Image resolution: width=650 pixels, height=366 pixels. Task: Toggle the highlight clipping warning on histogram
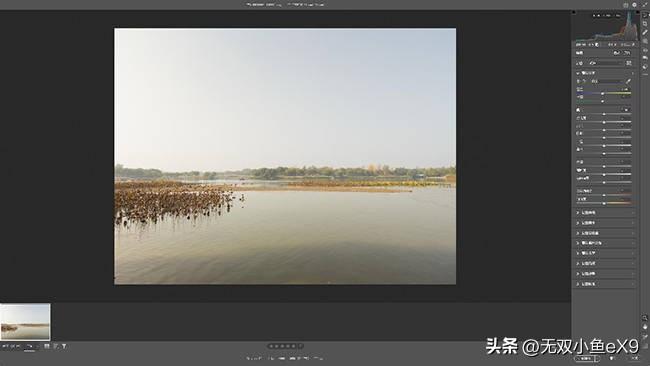coord(638,12)
